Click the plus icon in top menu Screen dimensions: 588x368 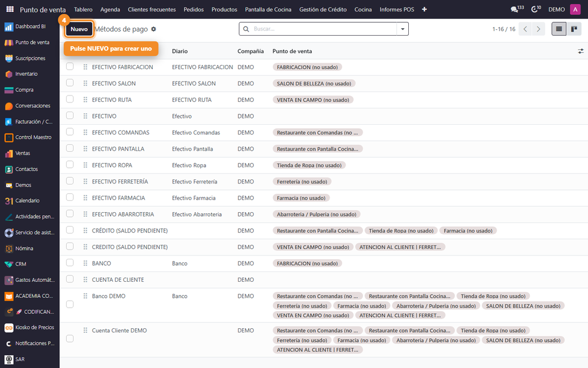(x=424, y=9)
